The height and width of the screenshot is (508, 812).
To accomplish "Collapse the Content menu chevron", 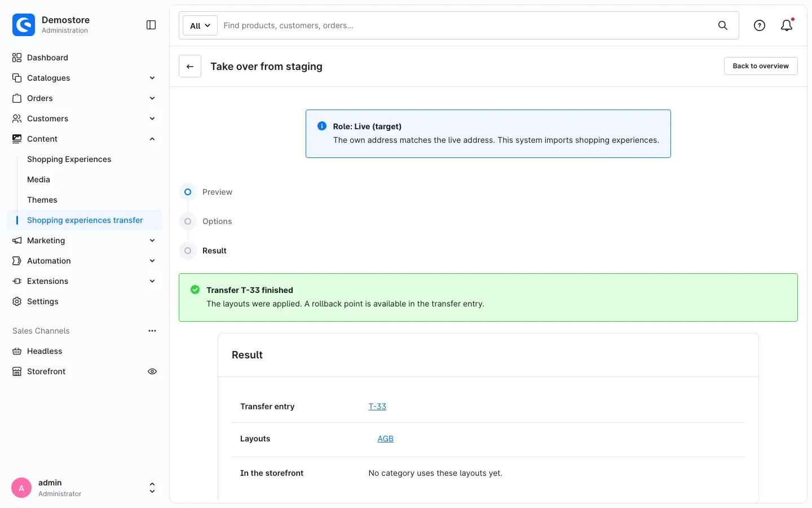I will click(152, 139).
